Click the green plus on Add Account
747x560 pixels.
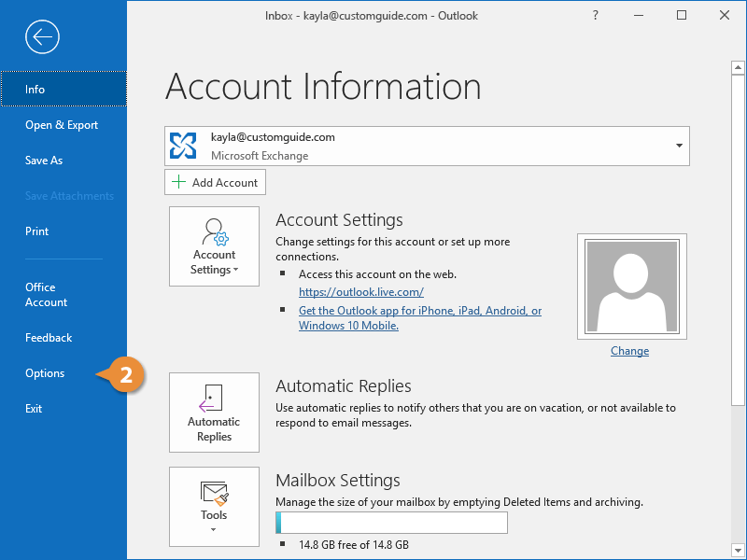pos(180,181)
